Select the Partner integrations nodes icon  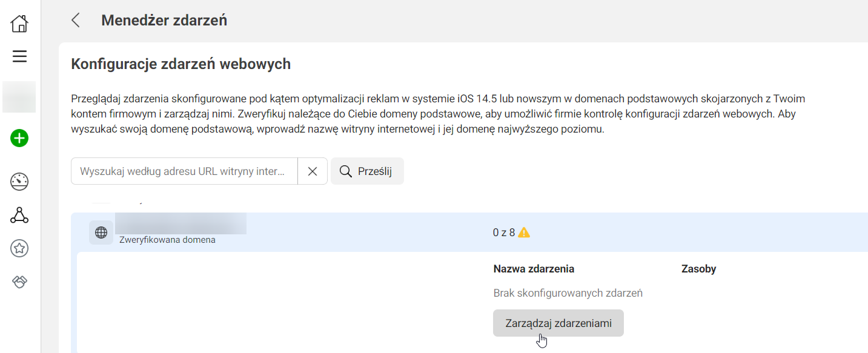pos(19,215)
